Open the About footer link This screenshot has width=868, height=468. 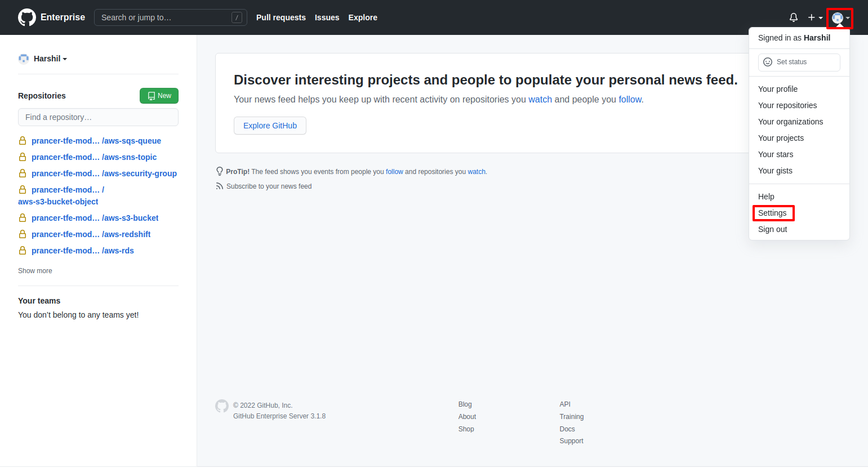467,417
